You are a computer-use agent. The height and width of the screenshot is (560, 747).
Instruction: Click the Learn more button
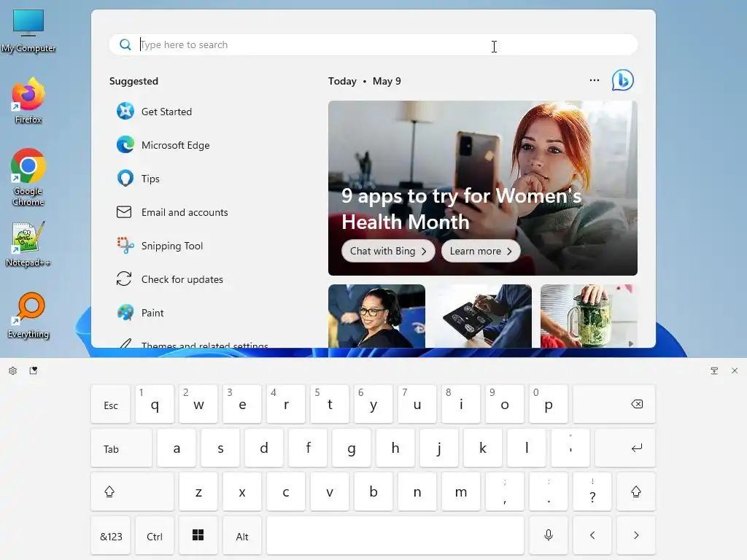click(481, 251)
